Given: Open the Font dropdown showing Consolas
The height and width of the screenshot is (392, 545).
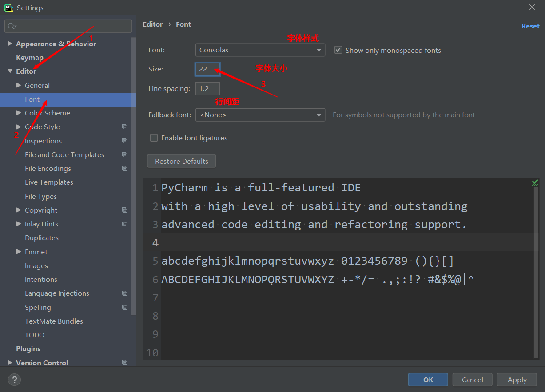Looking at the screenshot, I should pyautogui.click(x=260, y=50).
